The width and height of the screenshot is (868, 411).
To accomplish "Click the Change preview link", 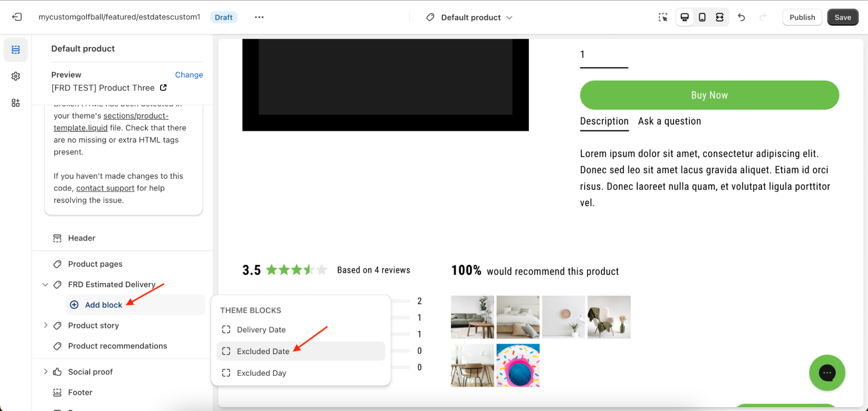I will [189, 75].
